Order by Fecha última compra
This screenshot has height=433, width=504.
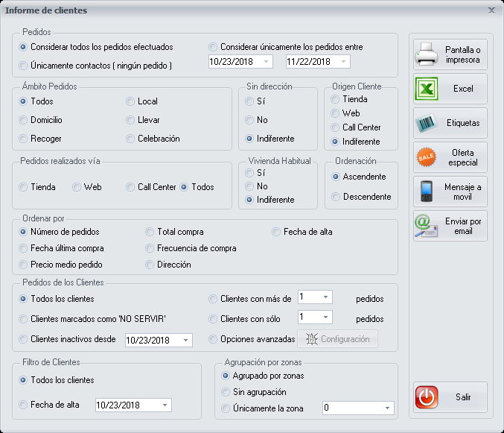[x=23, y=248]
